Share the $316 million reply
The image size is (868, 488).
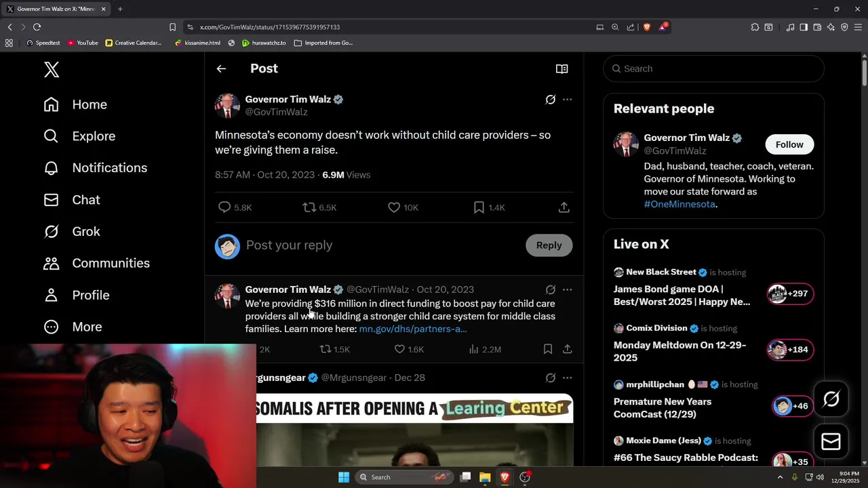(567, 350)
